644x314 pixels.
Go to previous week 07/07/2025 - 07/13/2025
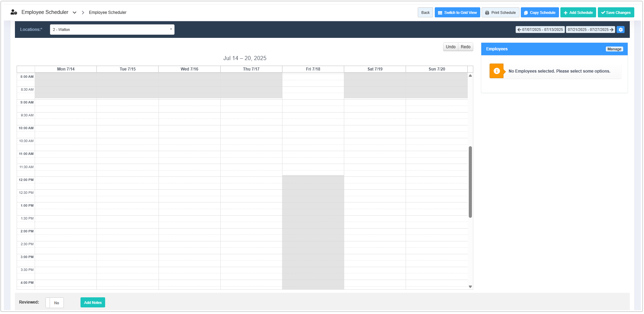pyautogui.click(x=540, y=30)
